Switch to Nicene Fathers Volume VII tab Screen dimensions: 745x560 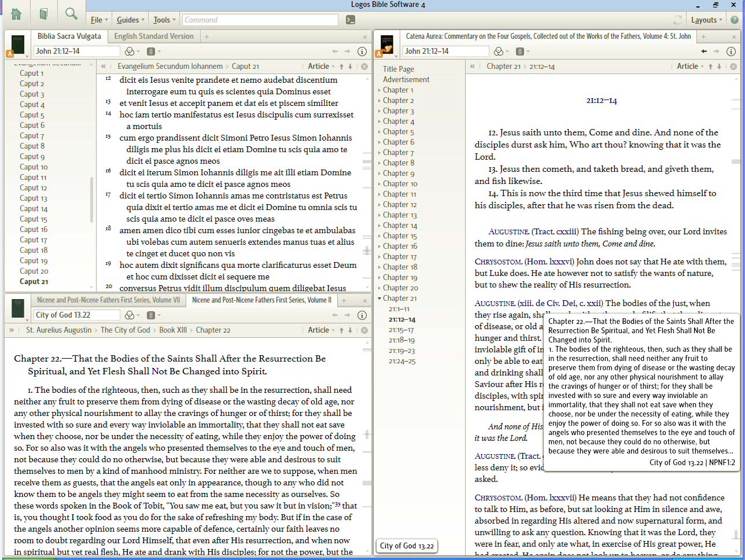coord(108,300)
